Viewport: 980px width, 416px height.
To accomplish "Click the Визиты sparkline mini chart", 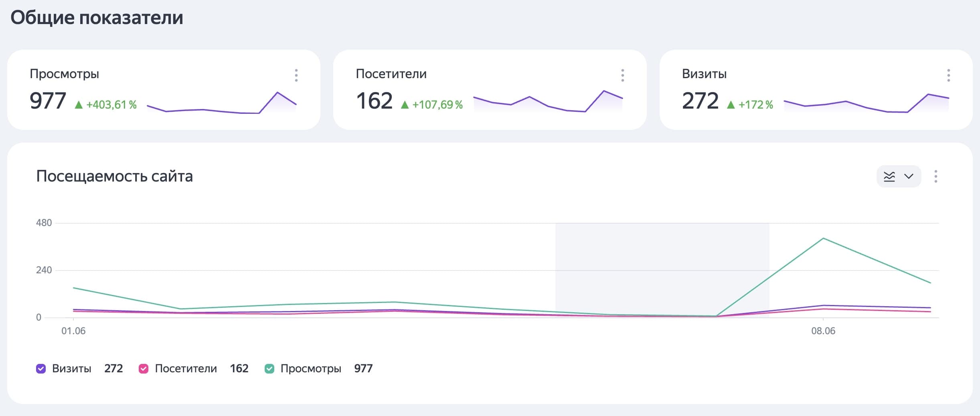I will 867,103.
